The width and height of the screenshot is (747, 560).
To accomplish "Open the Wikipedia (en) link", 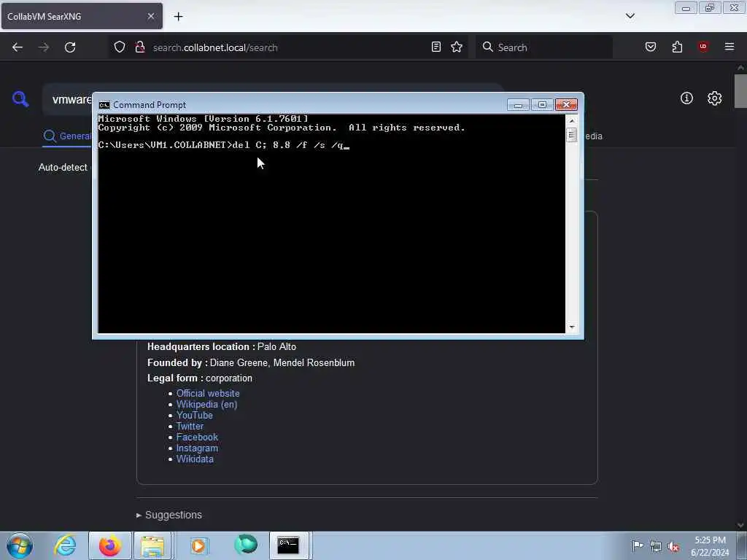I will (x=206, y=404).
